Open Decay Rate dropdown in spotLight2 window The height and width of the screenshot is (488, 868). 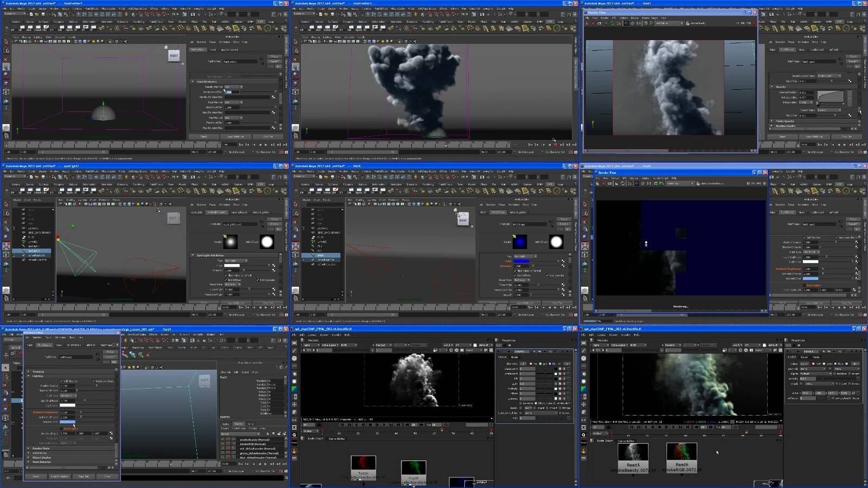(x=232, y=284)
